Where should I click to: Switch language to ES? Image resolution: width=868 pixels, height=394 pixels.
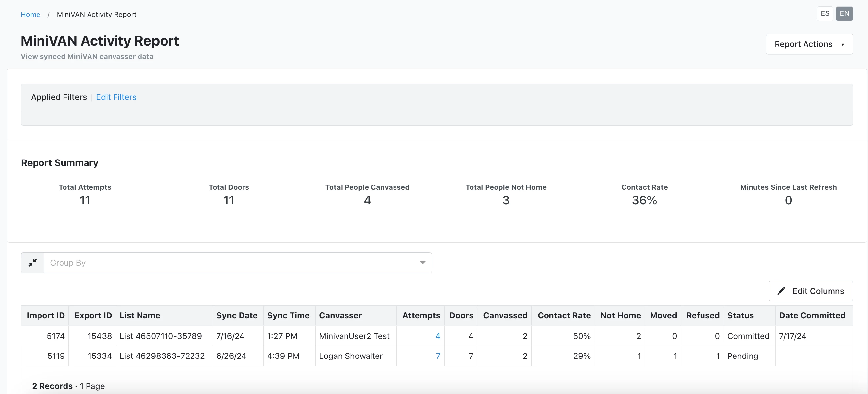(x=825, y=14)
